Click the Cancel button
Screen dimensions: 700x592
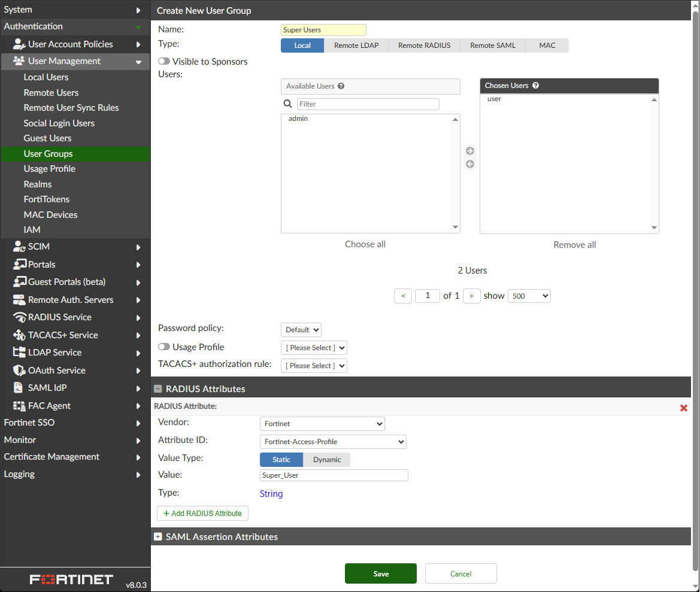pos(460,573)
